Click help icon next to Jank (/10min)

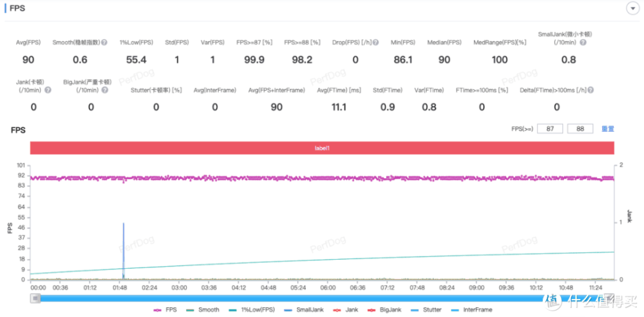pos(48,90)
